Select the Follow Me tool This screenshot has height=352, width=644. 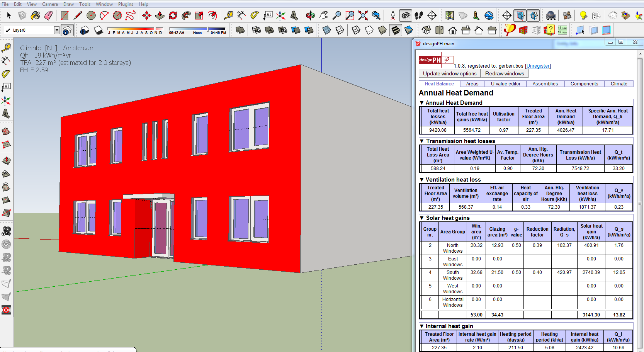pyautogui.click(x=186, y=15)
